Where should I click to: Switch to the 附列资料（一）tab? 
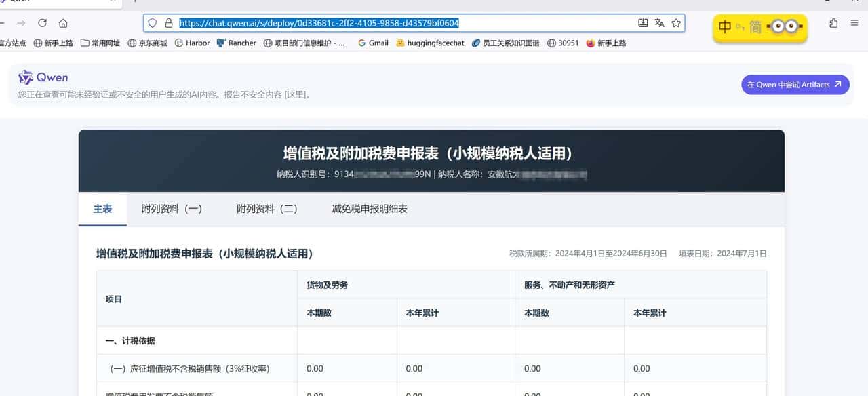172,209
